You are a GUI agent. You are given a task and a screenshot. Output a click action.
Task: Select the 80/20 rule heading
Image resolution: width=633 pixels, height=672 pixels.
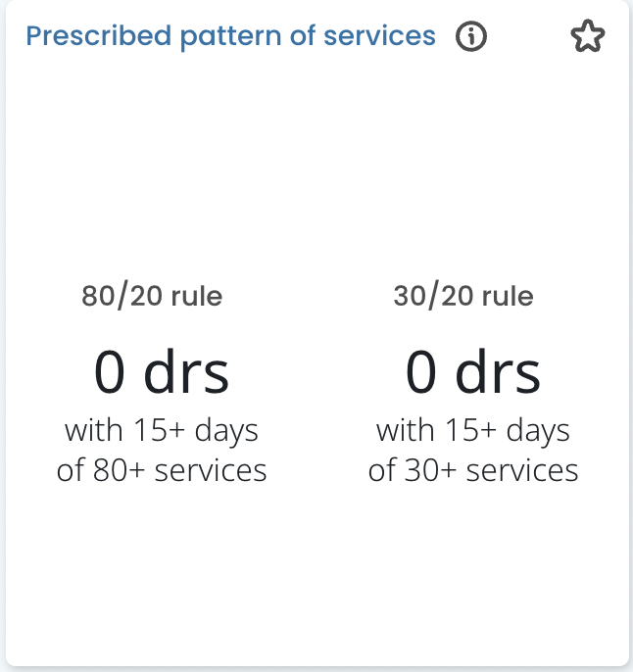[152, 296]
